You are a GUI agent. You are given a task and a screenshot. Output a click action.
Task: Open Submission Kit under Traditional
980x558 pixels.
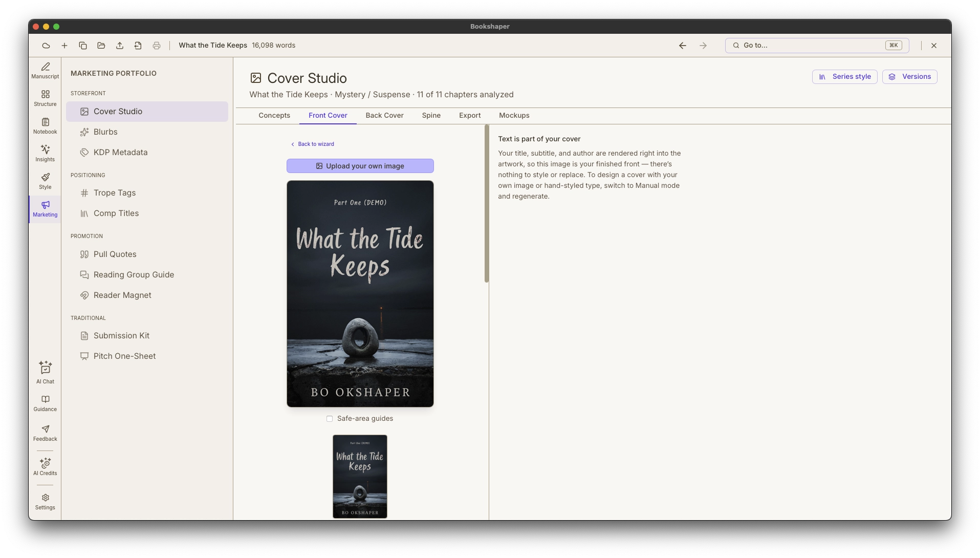coord(147,336)
